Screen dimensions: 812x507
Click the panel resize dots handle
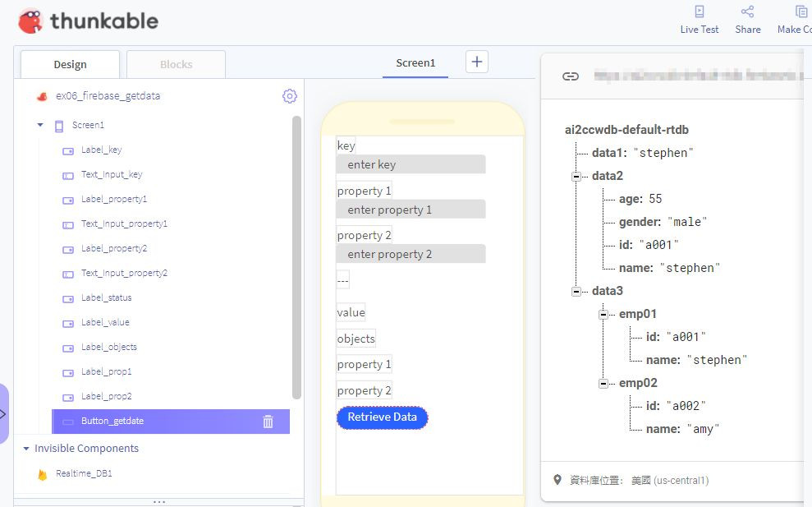(x=159, y=502)
